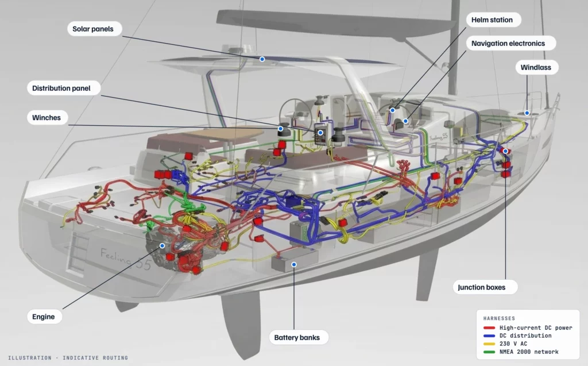Click the Solar panels label

pyautogui.click(x=95, y=29)
